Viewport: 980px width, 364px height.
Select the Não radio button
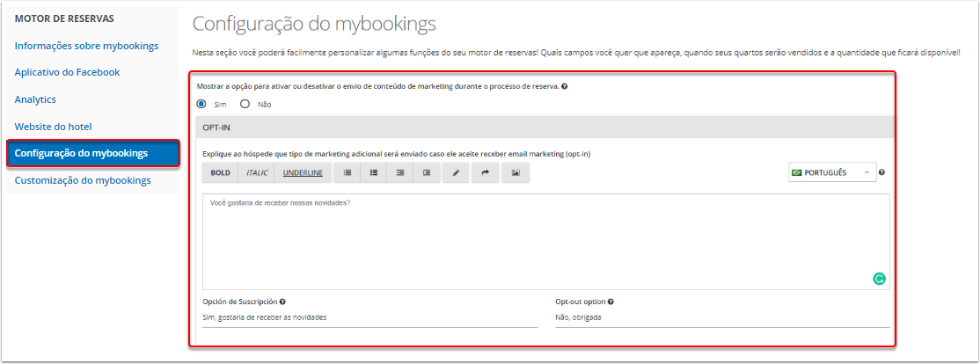(245, 105)
